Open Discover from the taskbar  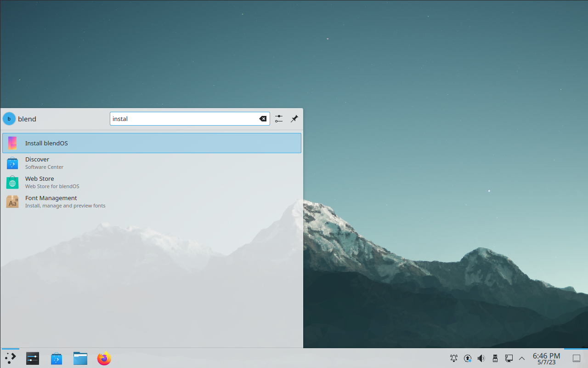tap(56, 358)
